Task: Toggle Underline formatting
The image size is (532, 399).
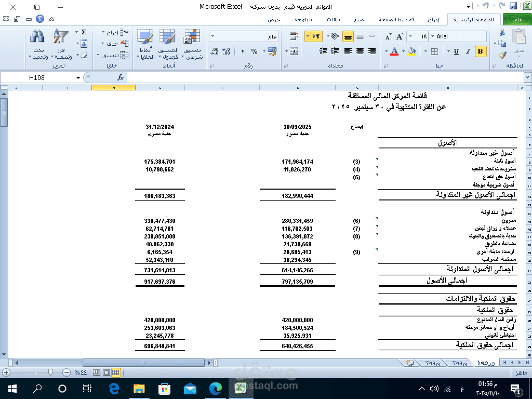Action: [x=456, y=51]
